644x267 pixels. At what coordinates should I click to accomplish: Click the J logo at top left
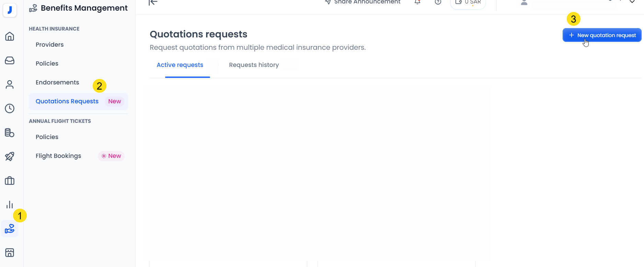[10, 10]
